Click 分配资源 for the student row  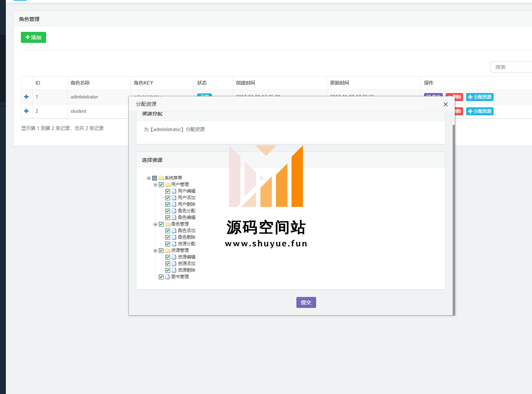[x=480, y=111]
